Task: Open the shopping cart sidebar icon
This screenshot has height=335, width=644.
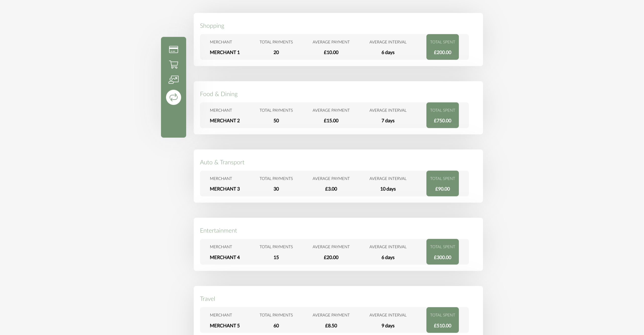Action: 173,64
